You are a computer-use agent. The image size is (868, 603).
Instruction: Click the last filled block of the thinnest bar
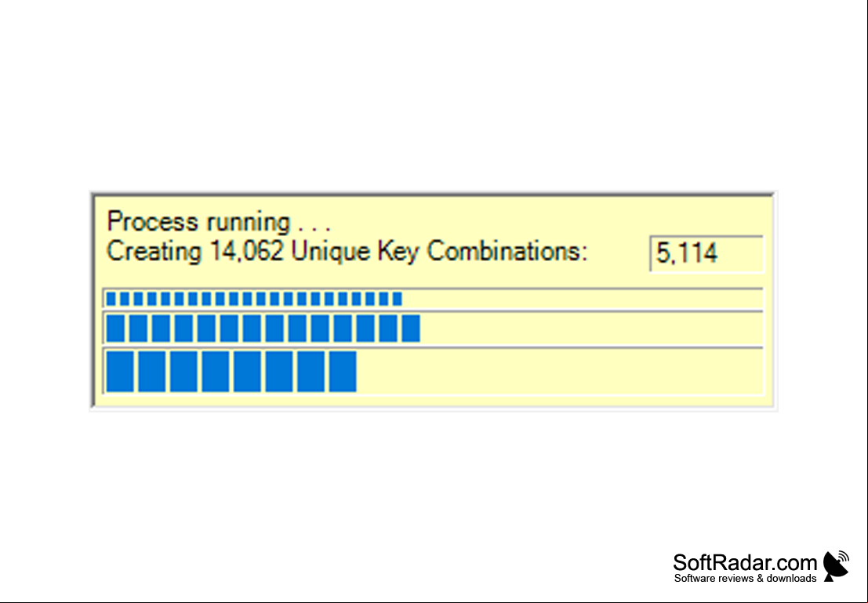point(398,299)
